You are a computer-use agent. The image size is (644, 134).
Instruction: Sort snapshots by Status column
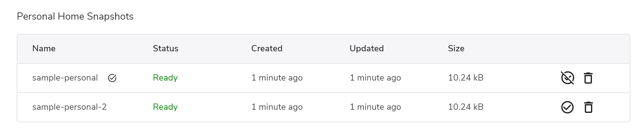point(165,49)
